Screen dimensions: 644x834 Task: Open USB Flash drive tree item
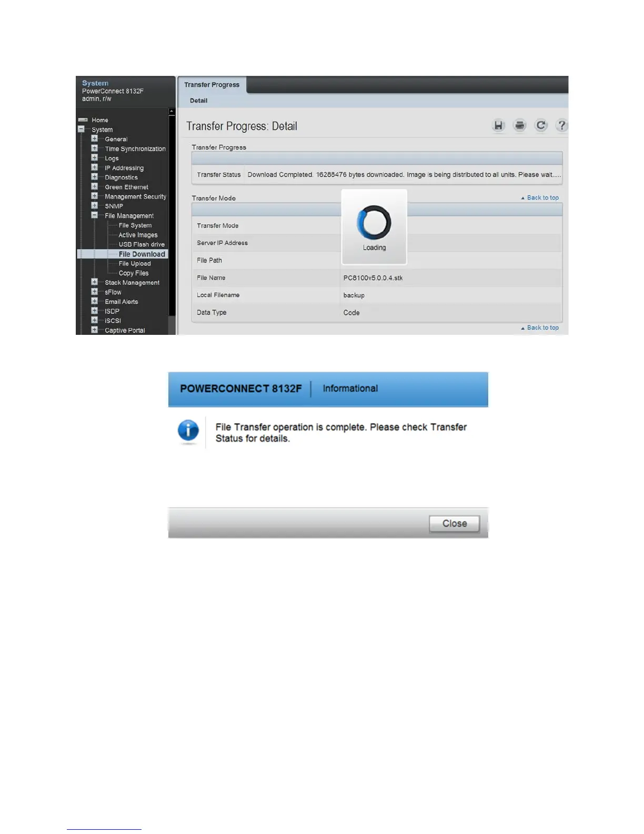click(142, 244)
